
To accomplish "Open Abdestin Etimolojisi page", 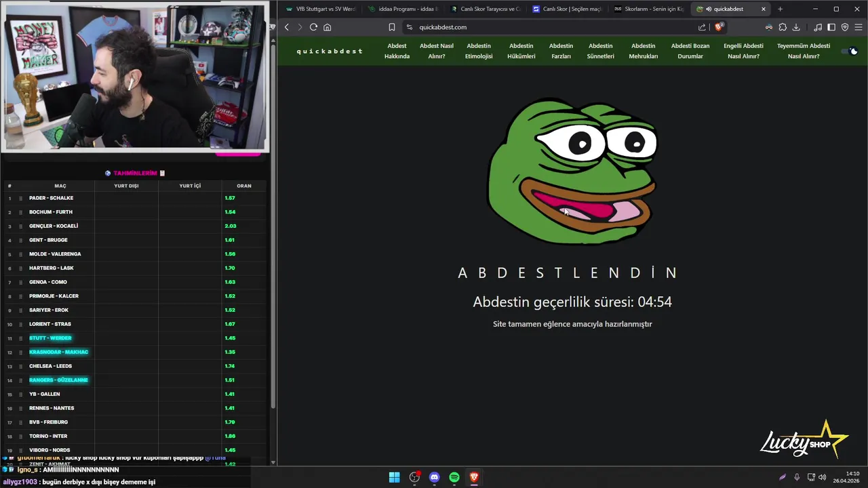I will click(x=479, y=51).
